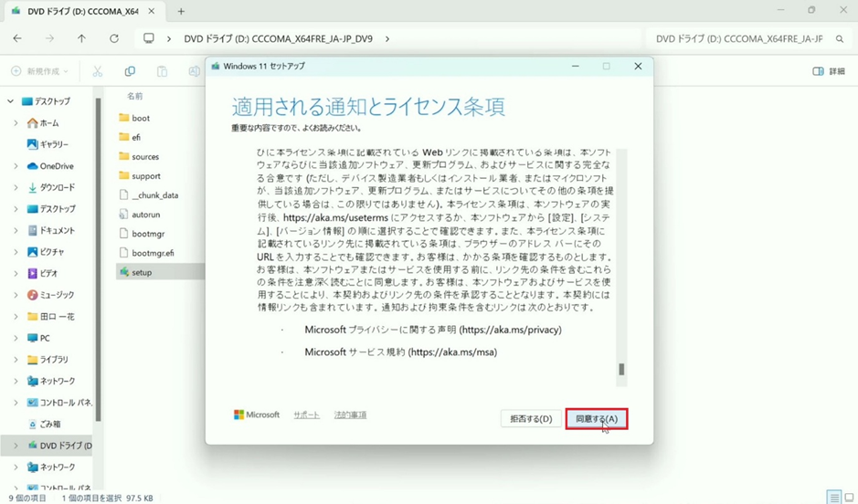The height and width of the screenshot is (504, 858).
Task: Open the サポート support link
Action: (x=306, y=415)
